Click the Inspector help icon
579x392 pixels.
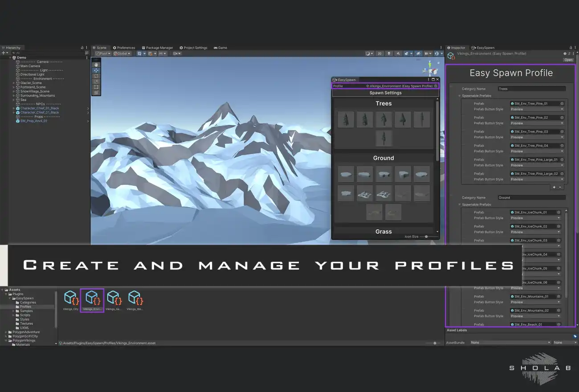[565, 53]
